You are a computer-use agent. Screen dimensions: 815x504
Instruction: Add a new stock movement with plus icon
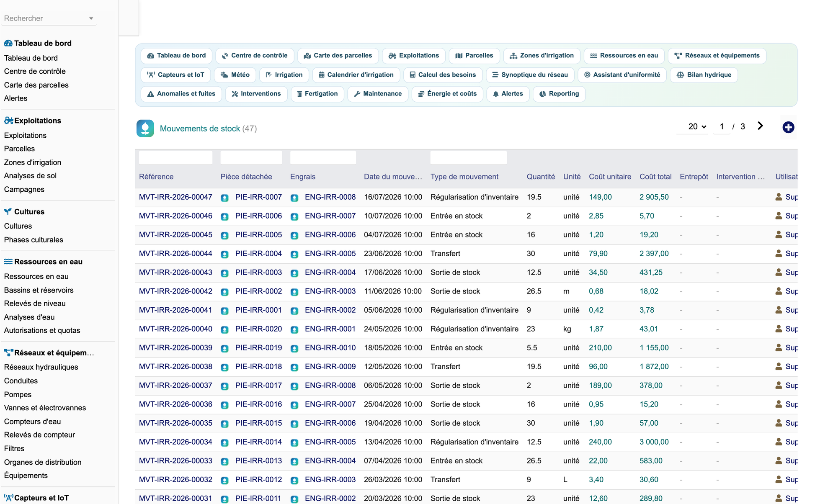[788, 127]
